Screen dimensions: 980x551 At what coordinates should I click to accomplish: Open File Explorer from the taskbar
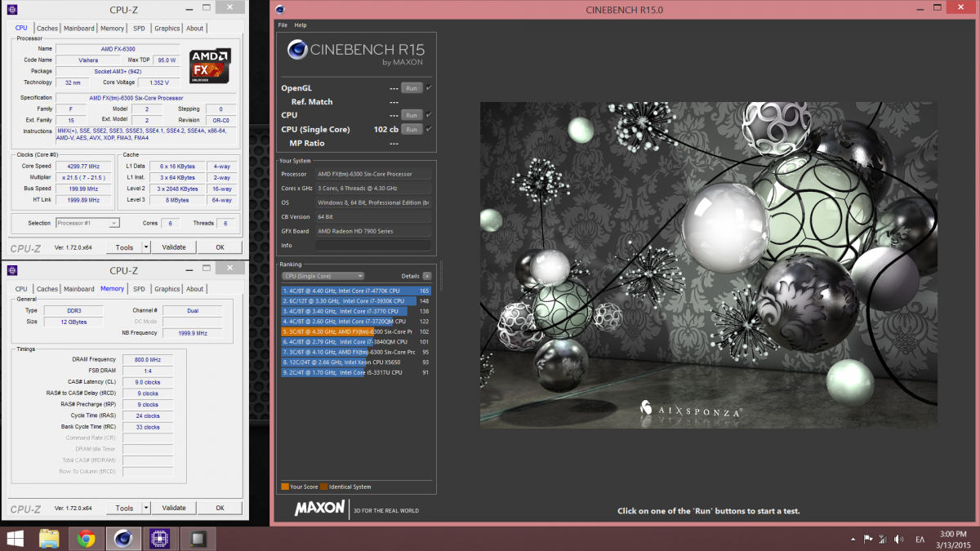coord(49,538)
